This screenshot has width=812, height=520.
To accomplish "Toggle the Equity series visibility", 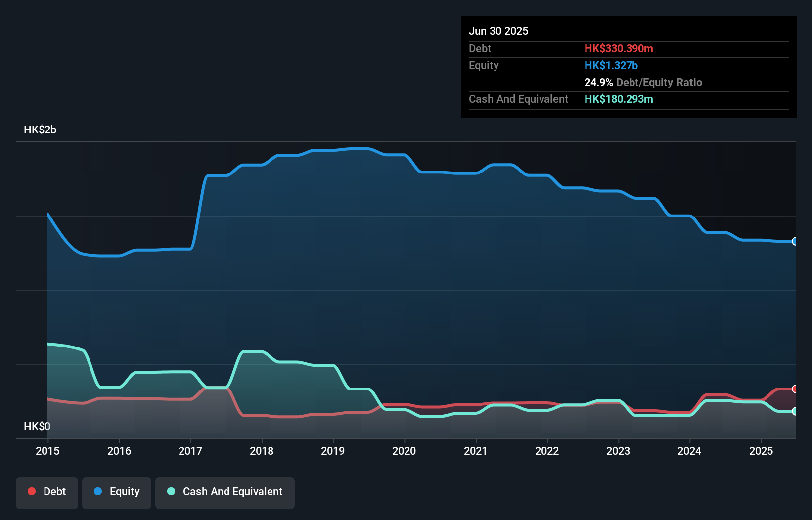I will pos(116,492).
